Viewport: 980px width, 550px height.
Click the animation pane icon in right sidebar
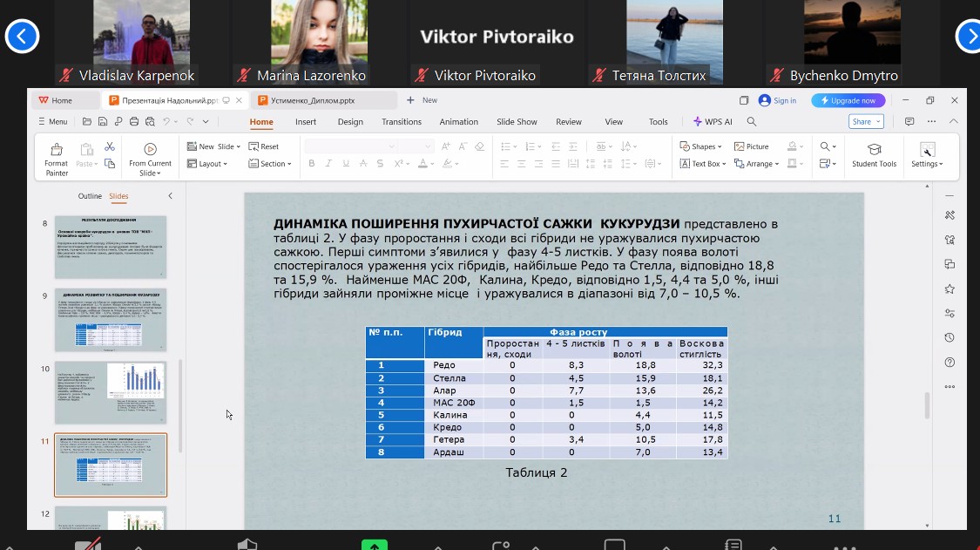click(950, 240)
